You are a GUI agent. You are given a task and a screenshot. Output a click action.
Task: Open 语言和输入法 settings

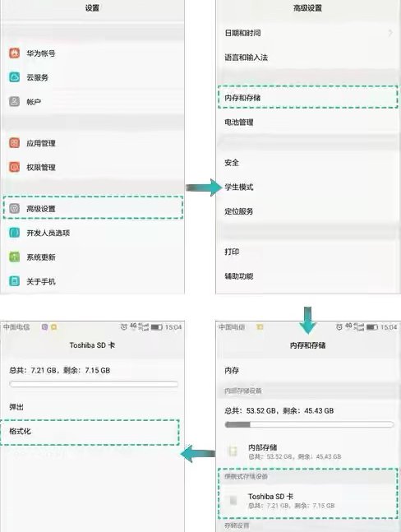pyautogui.click(x=308, y=58)
